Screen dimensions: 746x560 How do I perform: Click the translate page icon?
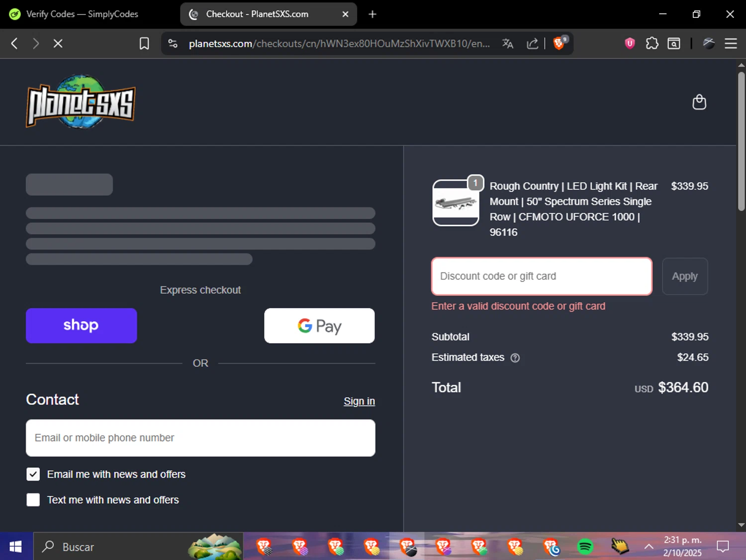508,44
